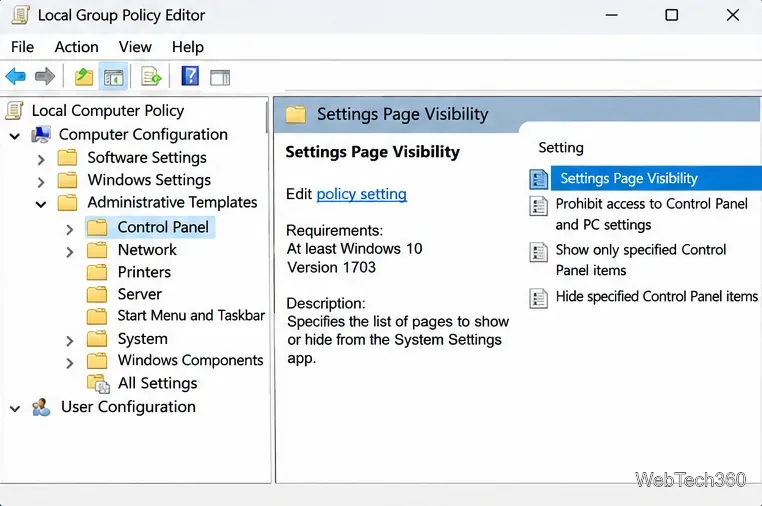Collapse the Administrative Templates node
Viewport: 762px width, 506px height.
41,205
